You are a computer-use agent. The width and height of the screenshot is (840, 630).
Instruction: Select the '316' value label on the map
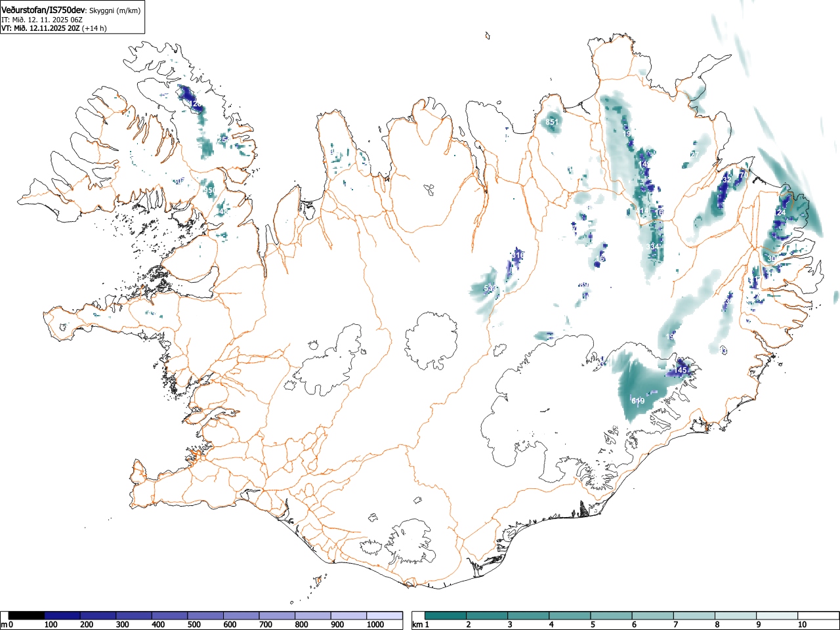[x=518, y=255]
